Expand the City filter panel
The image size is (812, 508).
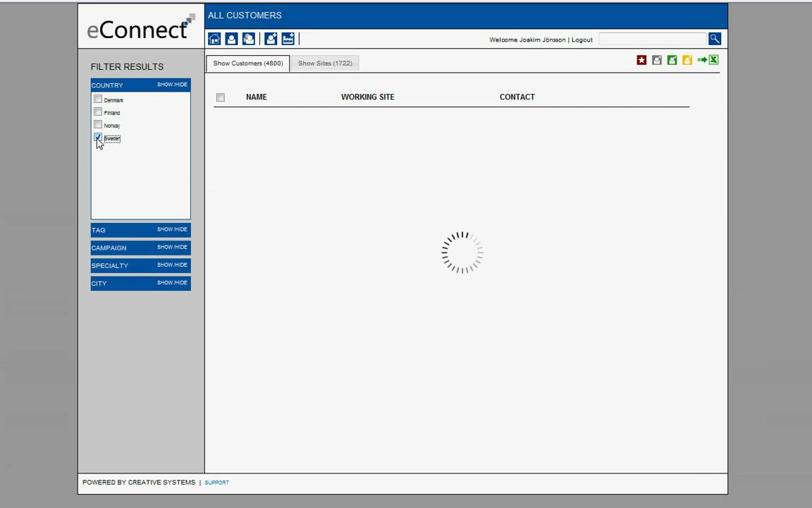(x=172, y=282)
